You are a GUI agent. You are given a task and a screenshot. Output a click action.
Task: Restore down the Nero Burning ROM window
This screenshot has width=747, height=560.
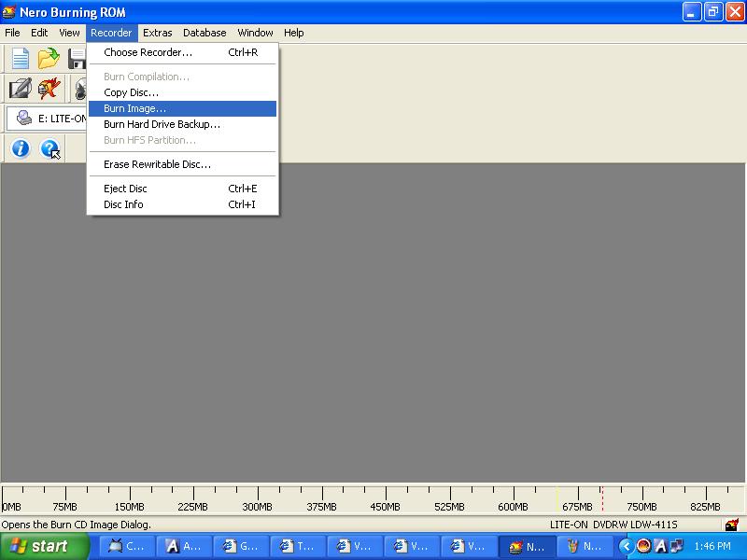(x=712, y=12)
